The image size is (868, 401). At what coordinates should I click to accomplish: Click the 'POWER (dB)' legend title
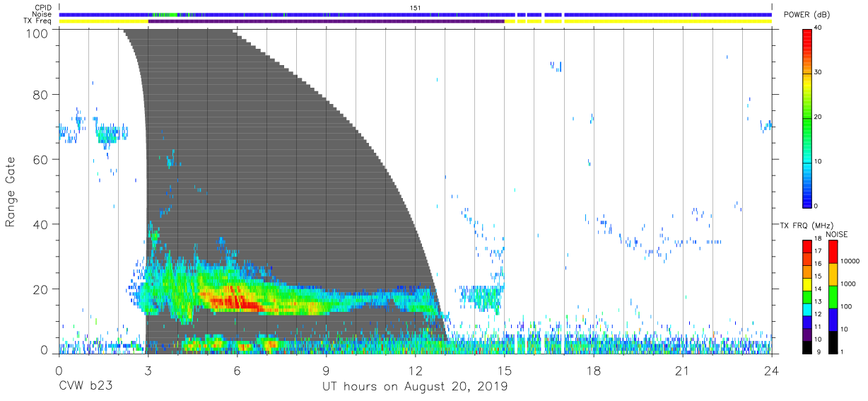click(807, 15)
